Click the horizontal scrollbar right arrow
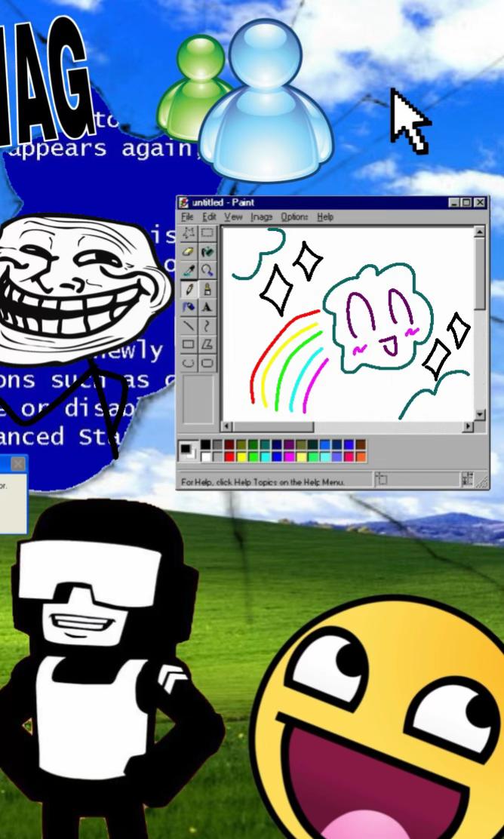The image size is (504, 839). point(469,426)
